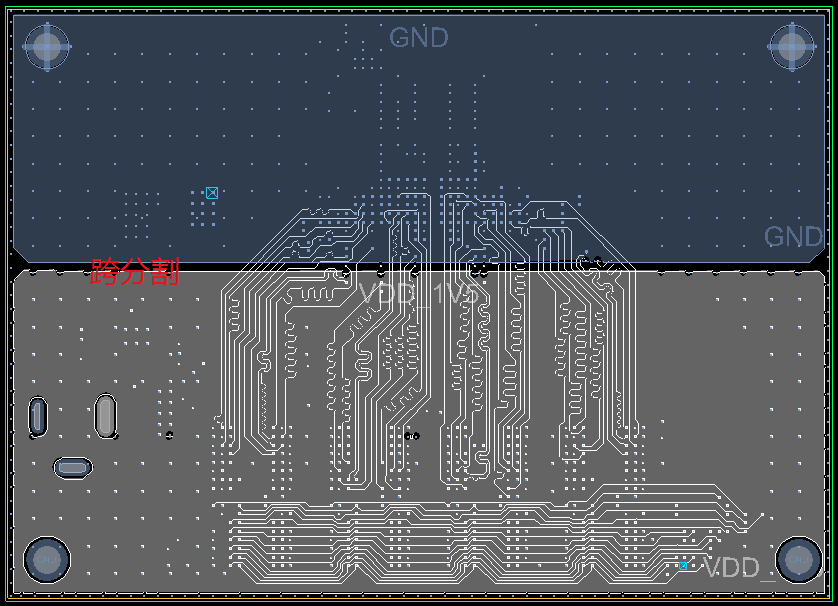Viewport: 838px width, 606px height.
Task: Click the red 跨分割 annotation text
Action: click(x=135, y=272)
